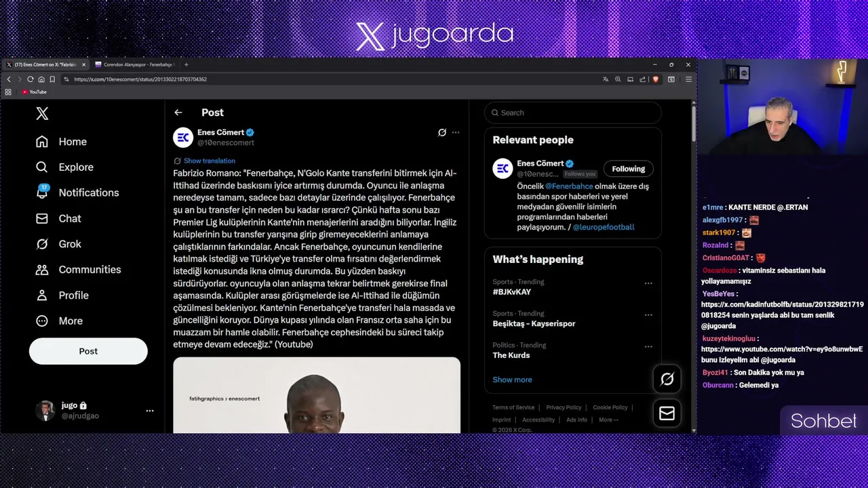Click the X logo in the sidebar

click(x=42, y=113)
